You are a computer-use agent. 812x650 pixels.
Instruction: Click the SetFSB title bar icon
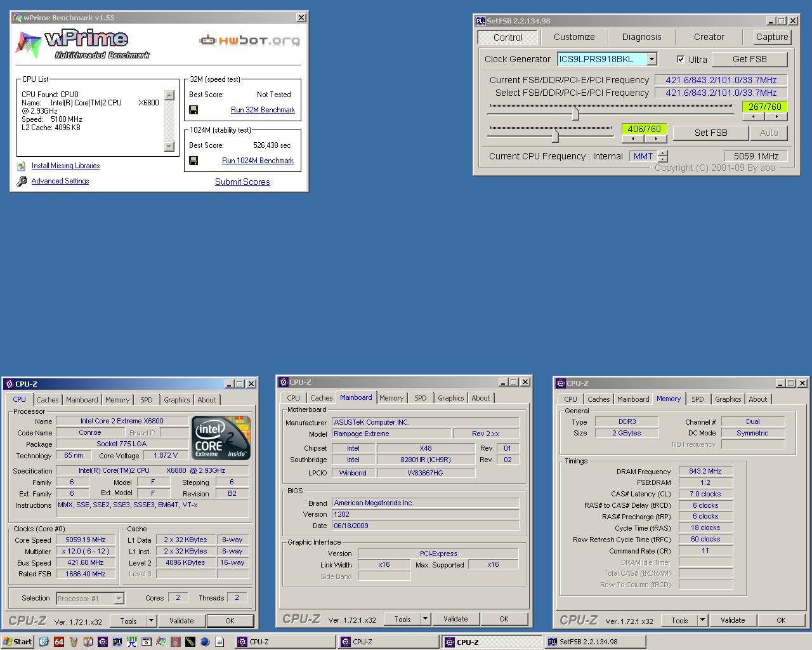point(481,21)
